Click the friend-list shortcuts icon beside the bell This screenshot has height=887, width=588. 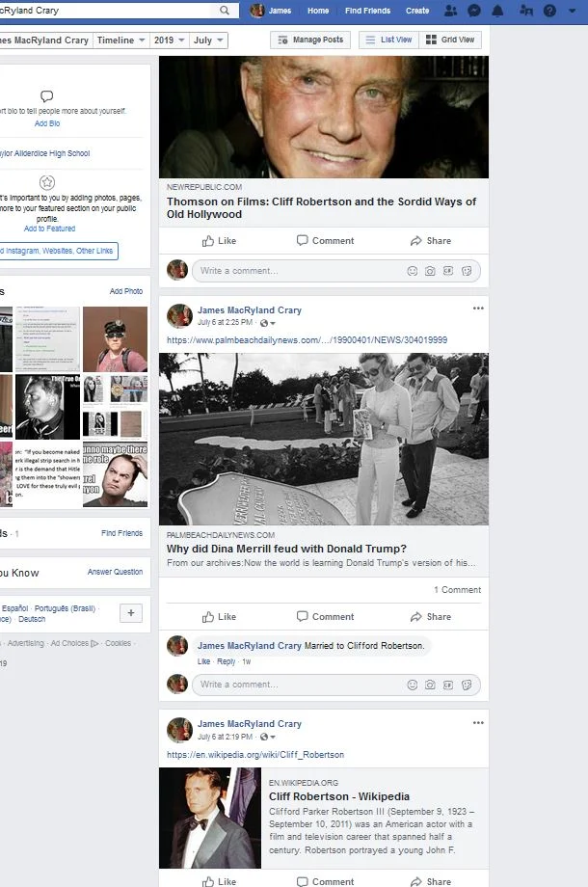click(525, 11)
